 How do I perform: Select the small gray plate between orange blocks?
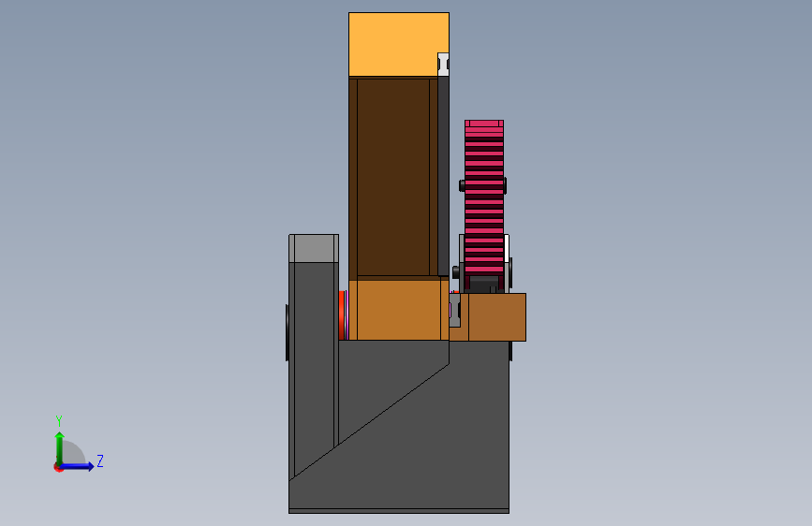454,310
